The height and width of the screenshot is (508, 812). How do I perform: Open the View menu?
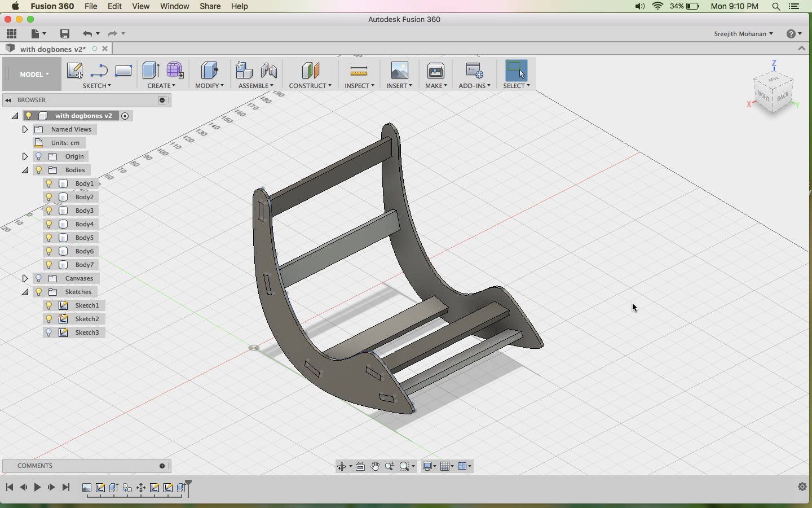tap(140, 6)
